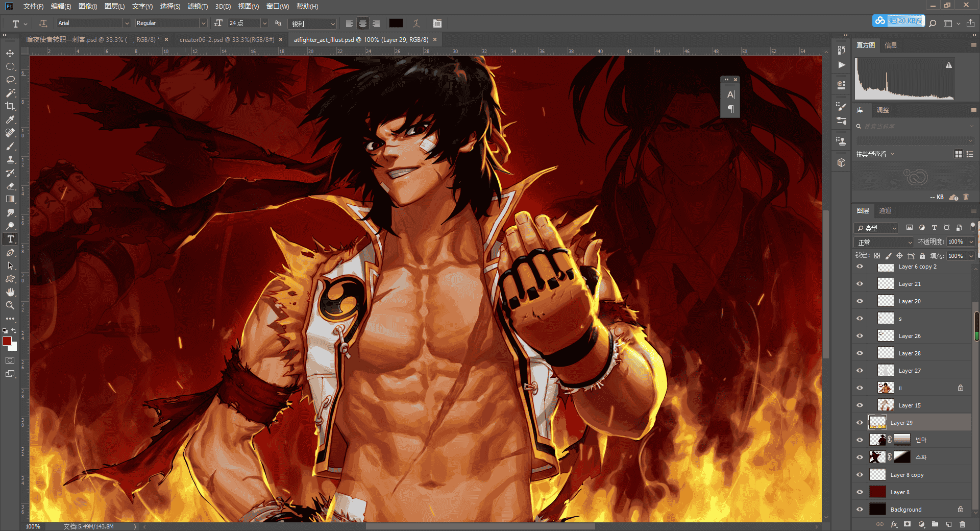The height and width of the screenshot is (531, 980).
Task: Select the Gradient tool
Action: (x=10, y=199)
